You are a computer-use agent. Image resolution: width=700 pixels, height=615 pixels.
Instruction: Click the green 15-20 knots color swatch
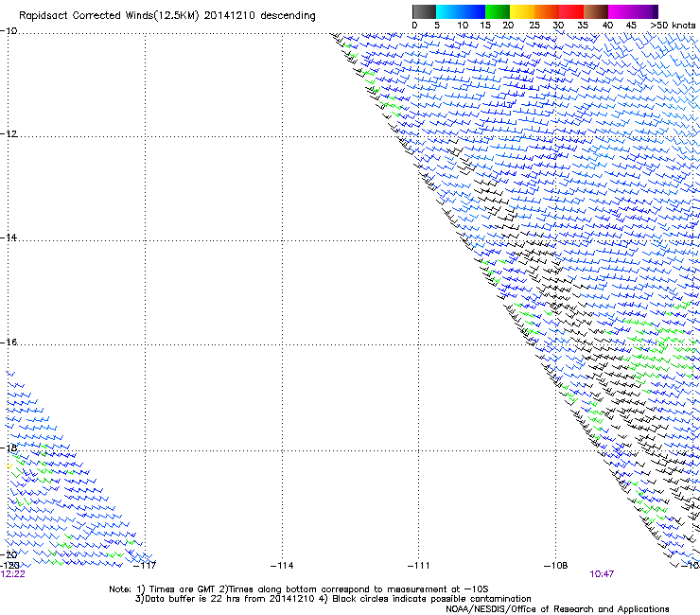[497, 11]
